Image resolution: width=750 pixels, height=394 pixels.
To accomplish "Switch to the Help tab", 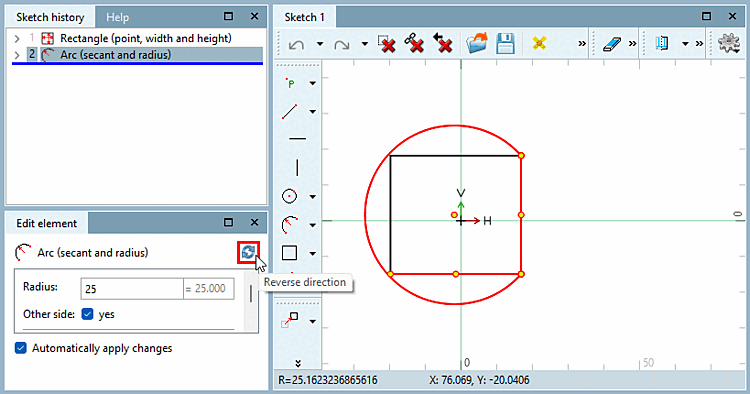I will click(x=118, y=18).
